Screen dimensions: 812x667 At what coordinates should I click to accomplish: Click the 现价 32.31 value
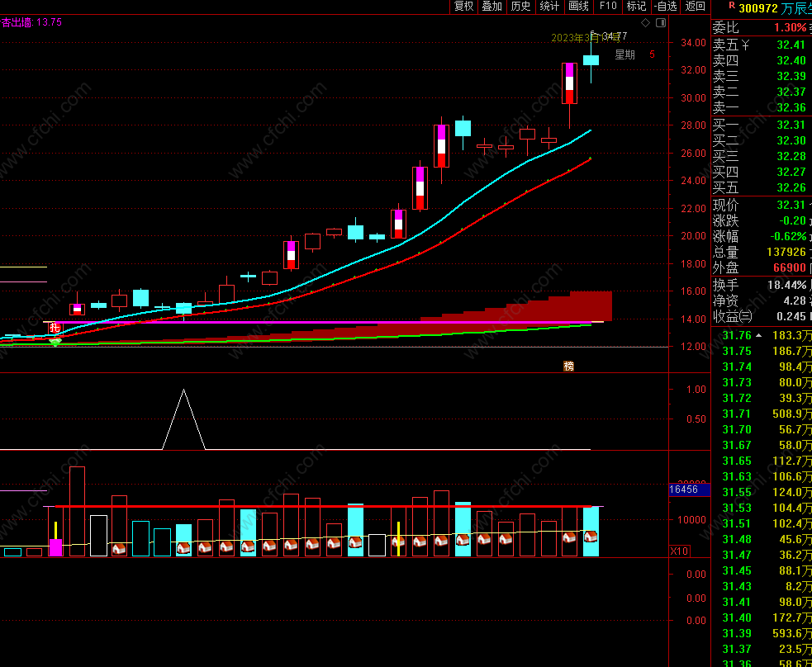791,205
